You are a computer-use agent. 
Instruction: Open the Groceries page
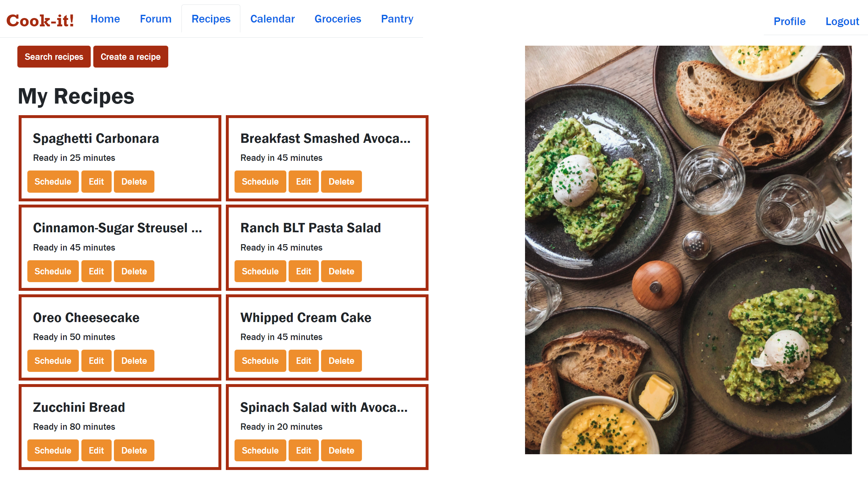pyautogui.click(x=337, y=19)
